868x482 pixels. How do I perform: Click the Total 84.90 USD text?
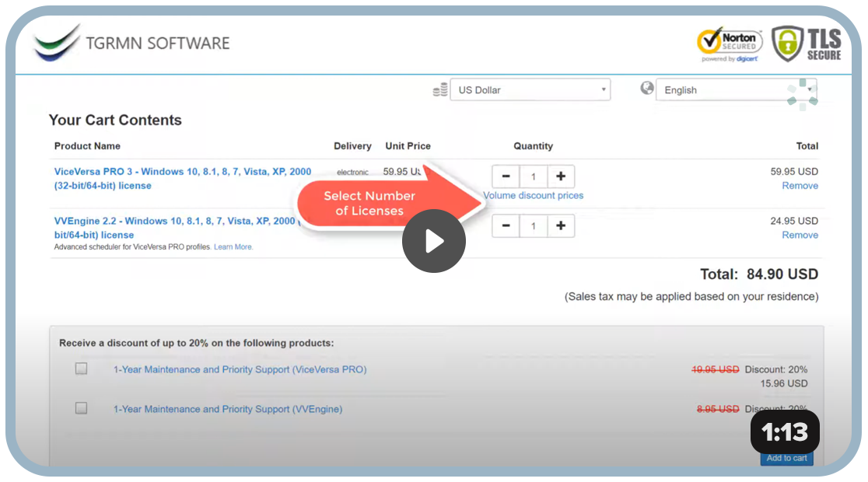[759, 274]
